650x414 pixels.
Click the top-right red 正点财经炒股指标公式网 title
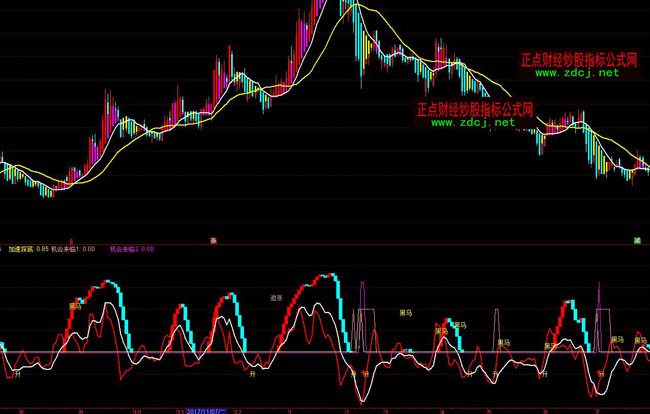[578, 60]
